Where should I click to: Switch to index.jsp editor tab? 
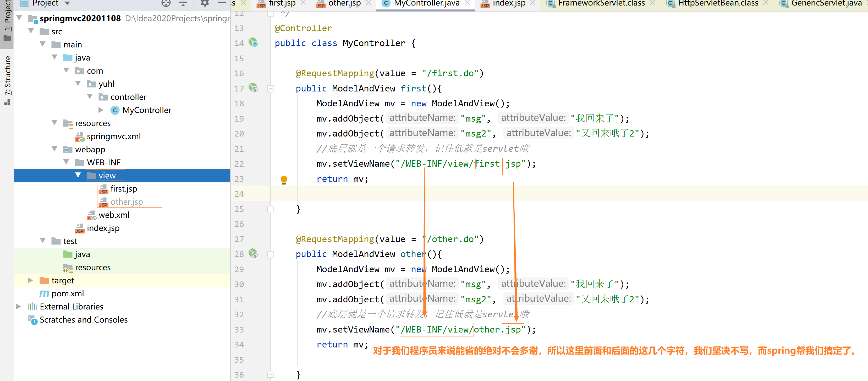(x=509, y=3)
